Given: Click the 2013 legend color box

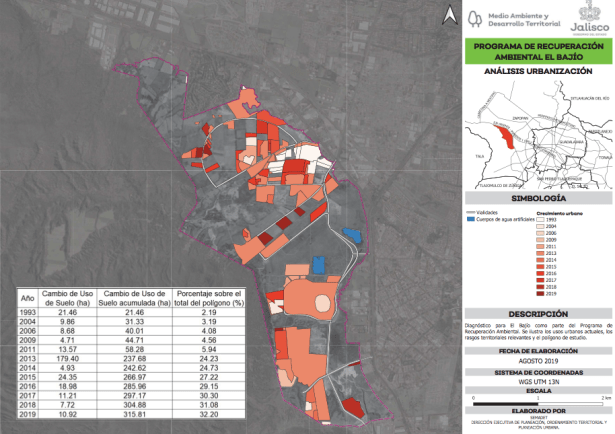Looking at the screenshot, I should (541, 252).
